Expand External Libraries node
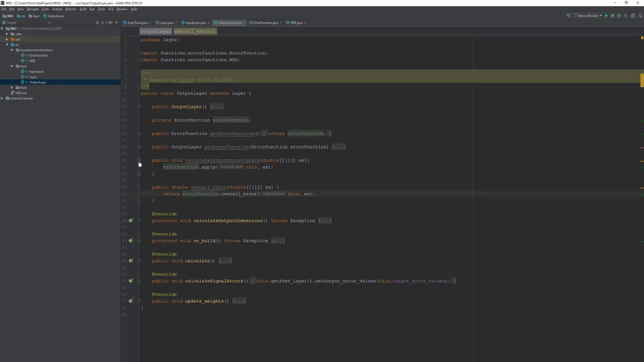Screen dimensions: 644x362 pos(3,98)
